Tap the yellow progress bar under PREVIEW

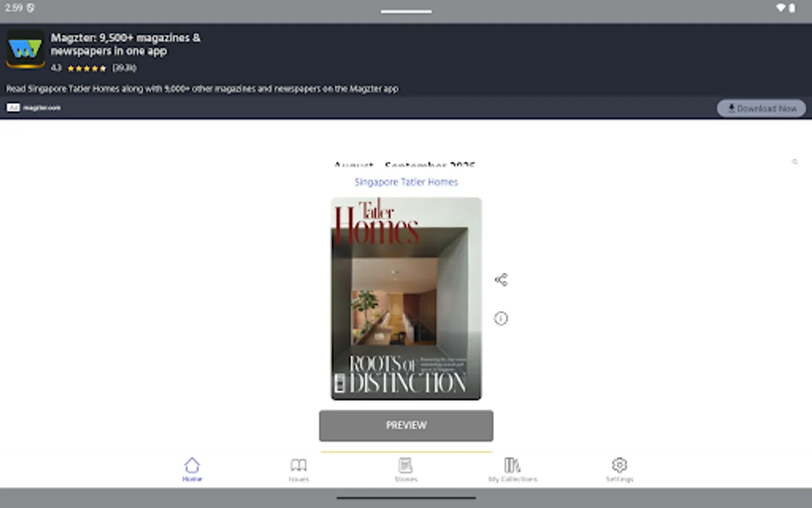[x=405, y=450]
